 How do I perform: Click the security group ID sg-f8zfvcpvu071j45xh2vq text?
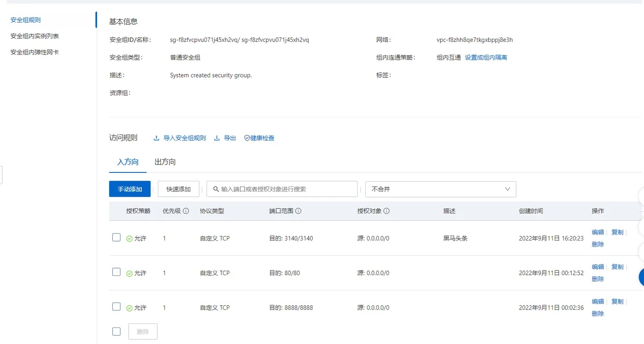[x=204, y=40]
